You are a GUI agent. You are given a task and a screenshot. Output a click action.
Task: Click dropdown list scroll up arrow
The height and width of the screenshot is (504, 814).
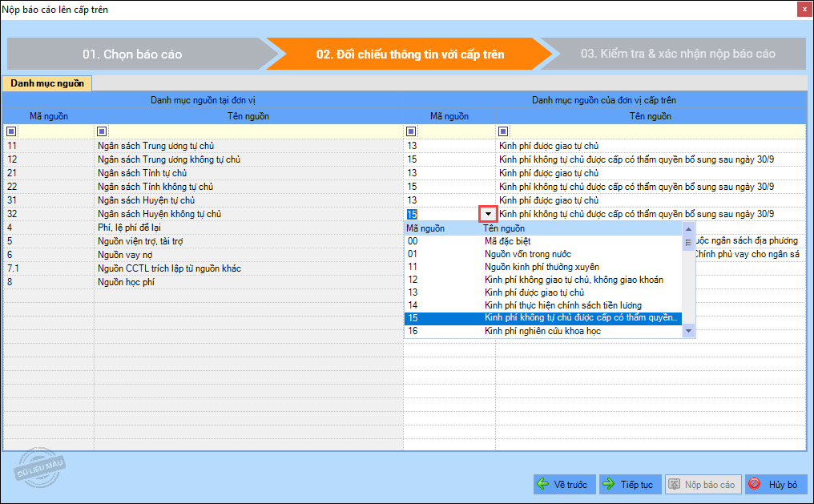(688, 229)
